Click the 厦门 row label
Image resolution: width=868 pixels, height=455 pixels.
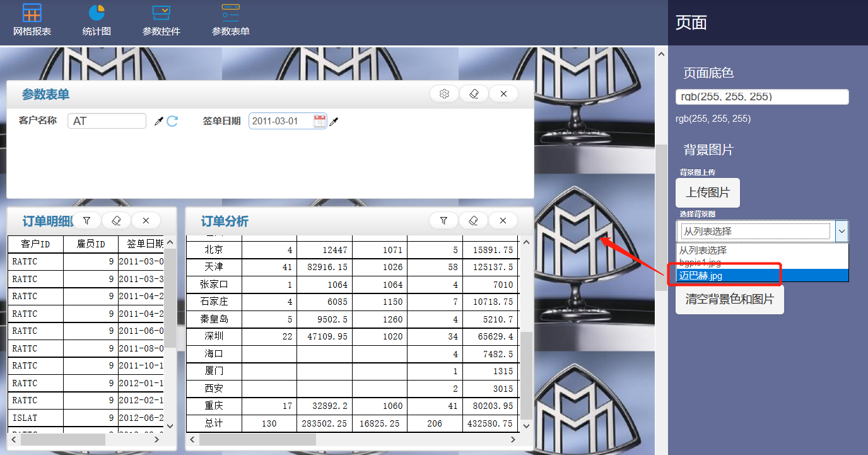(214, 371)
